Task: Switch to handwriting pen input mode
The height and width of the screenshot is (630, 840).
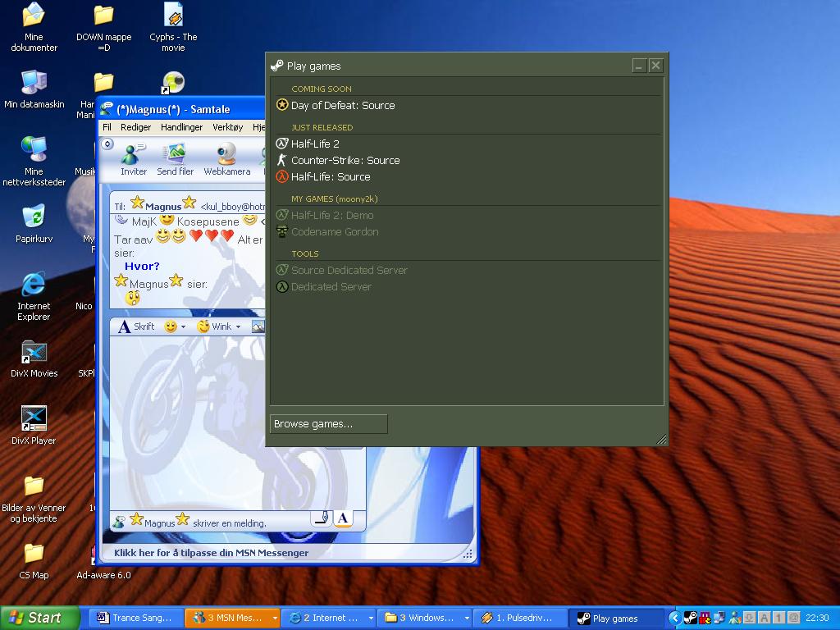Action: (x=322, y=518)
